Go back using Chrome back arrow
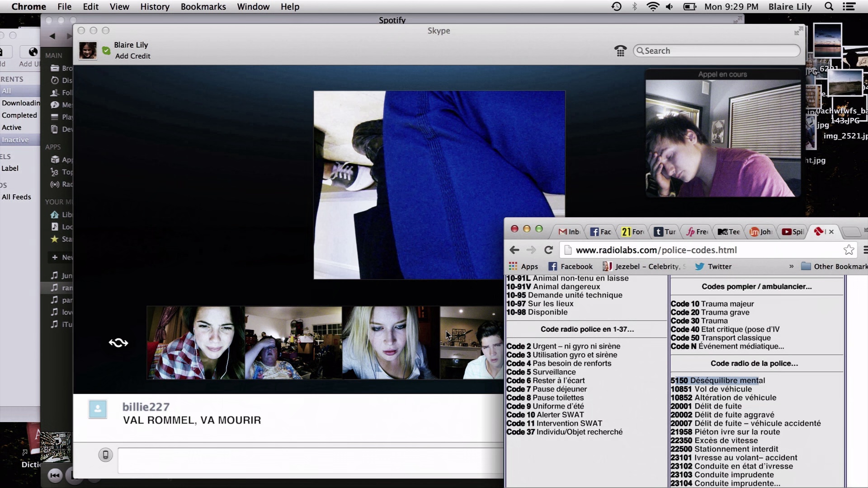Image resolution: width=868 pixels, height=488 pixels. pyautogui.click(x=514, y=250)
